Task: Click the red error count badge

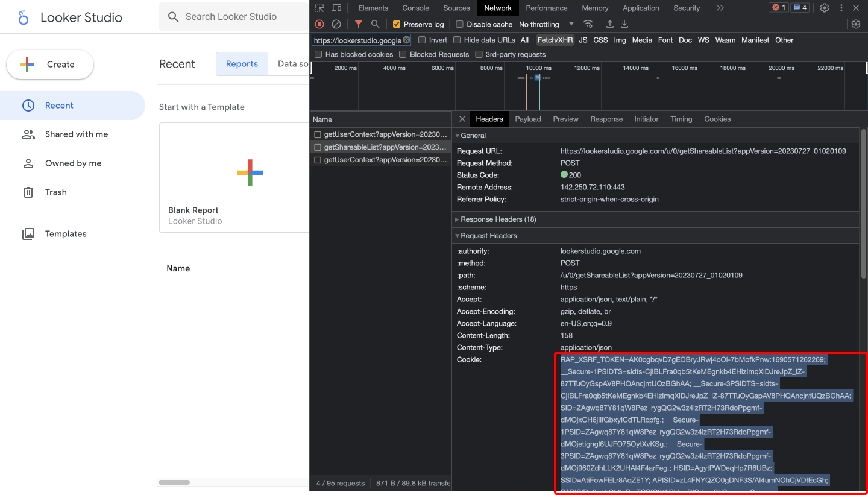Action: point(779,8)
